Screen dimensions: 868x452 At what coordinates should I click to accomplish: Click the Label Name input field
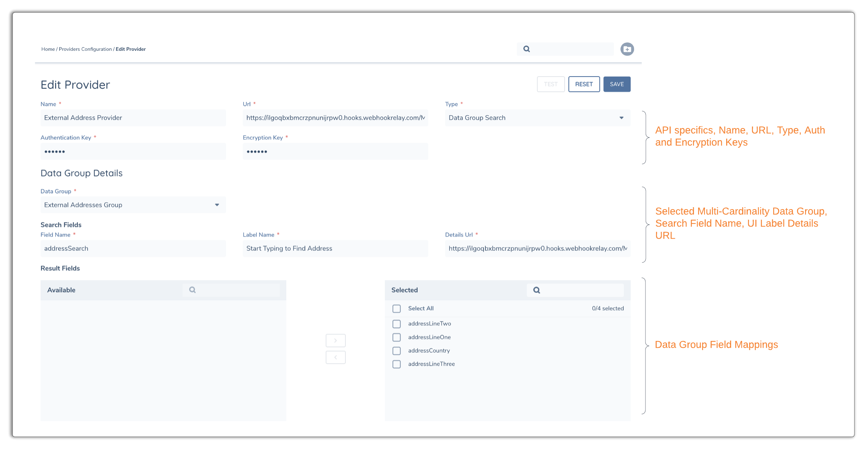point(335,249)
